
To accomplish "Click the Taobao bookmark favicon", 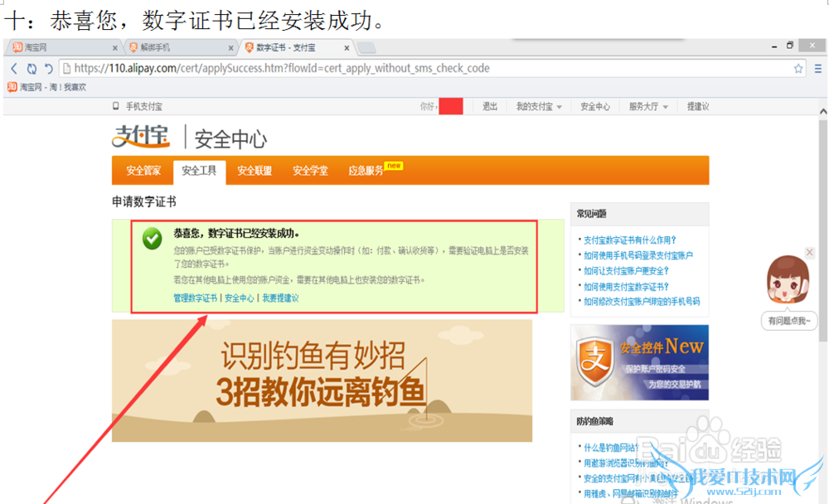I will tap(12, 87).
